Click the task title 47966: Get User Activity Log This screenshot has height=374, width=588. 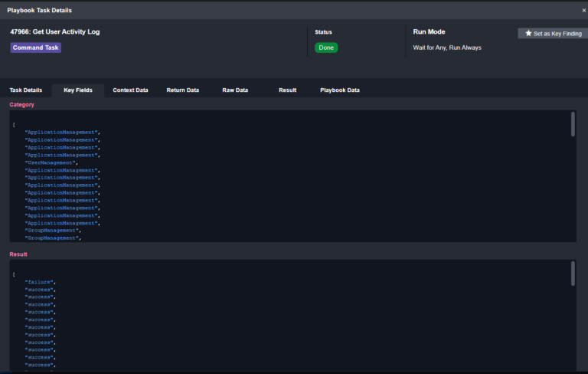pyautogui.click(x=54, y=32)
